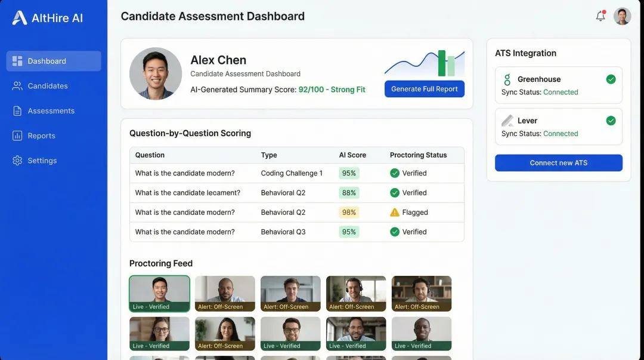
Task: Toggle Greenhouse connected status checkmark
Action: point(611,78)
